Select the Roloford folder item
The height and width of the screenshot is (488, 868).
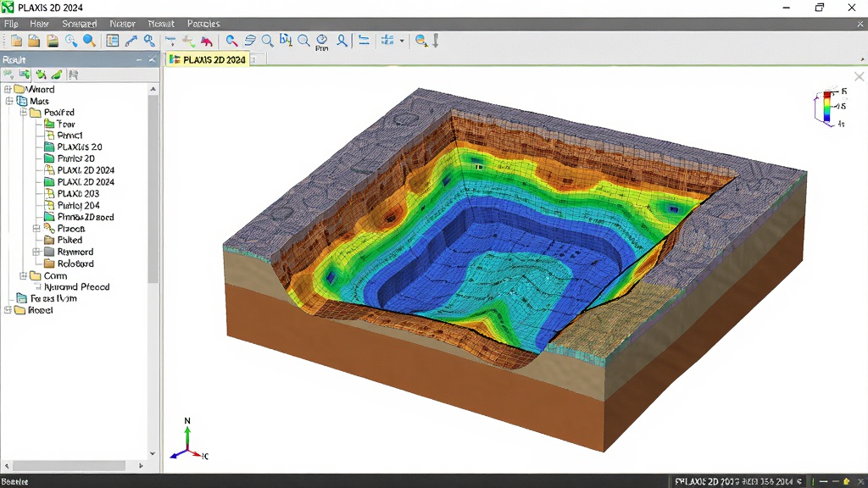coord(75,264)
